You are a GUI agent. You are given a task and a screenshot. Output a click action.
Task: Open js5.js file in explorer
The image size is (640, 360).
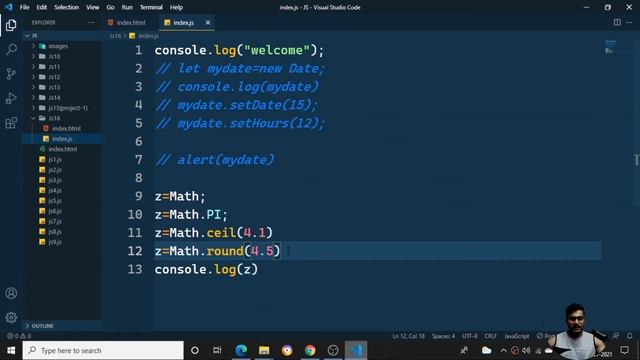[x=55, y=200]
